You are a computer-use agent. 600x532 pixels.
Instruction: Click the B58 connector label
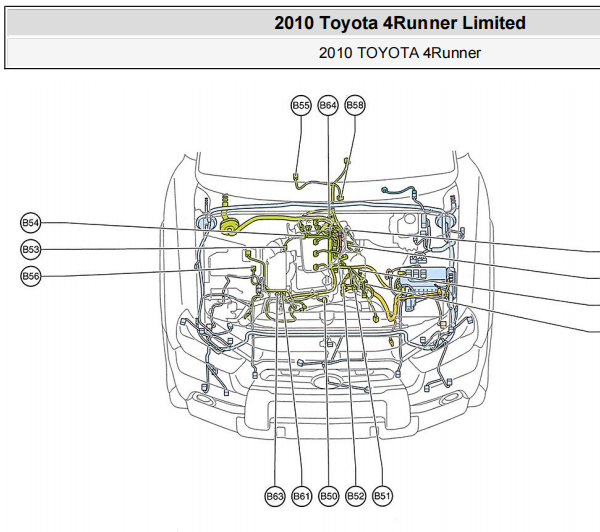355,105
